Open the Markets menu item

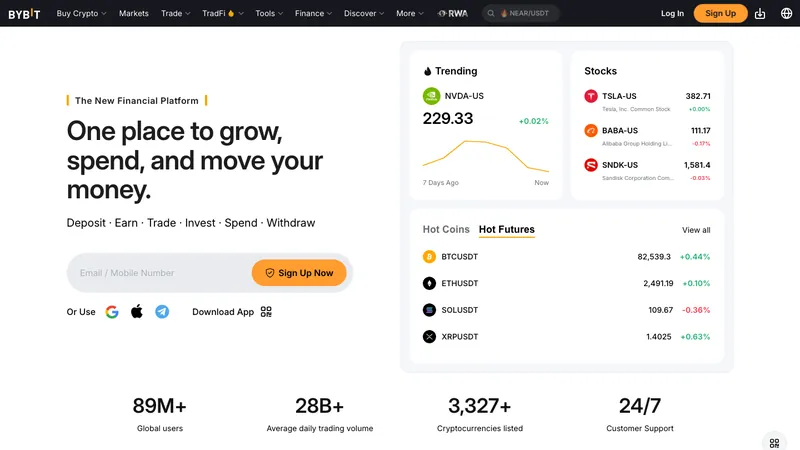tap(134, 14)
